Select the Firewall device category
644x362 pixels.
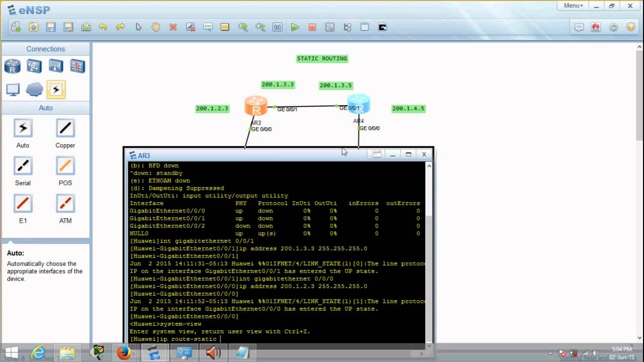77,66
